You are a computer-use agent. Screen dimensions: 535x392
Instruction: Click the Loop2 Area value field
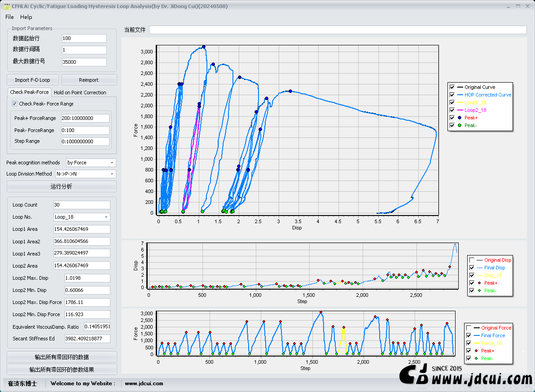(x=82, y=266)
